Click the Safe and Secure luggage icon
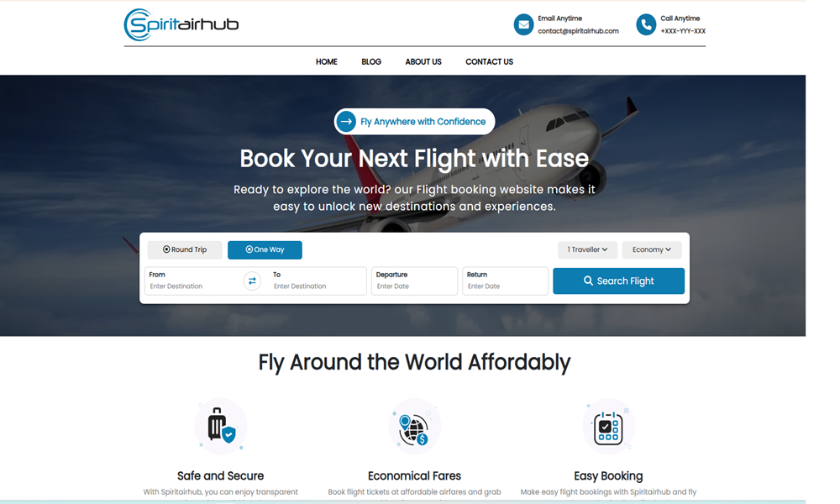The height and width of the screenshot is (504, 840). (221, 427)
